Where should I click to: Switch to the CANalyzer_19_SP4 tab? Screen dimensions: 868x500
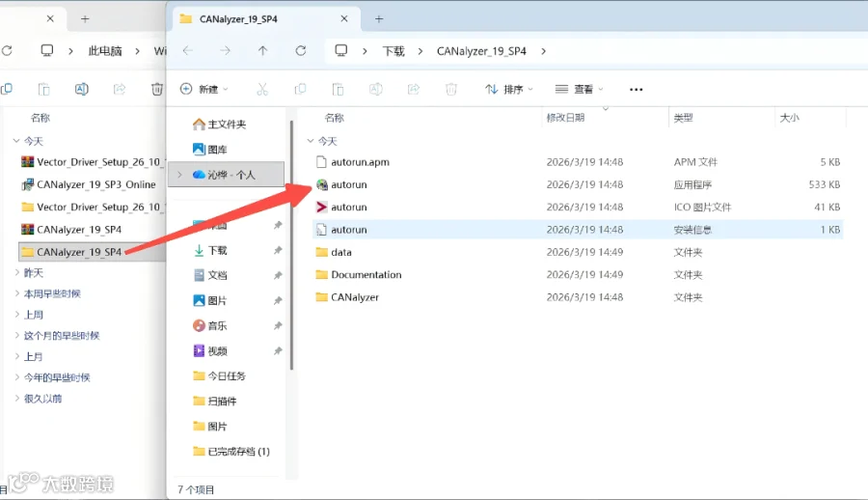tap(264, 19)
